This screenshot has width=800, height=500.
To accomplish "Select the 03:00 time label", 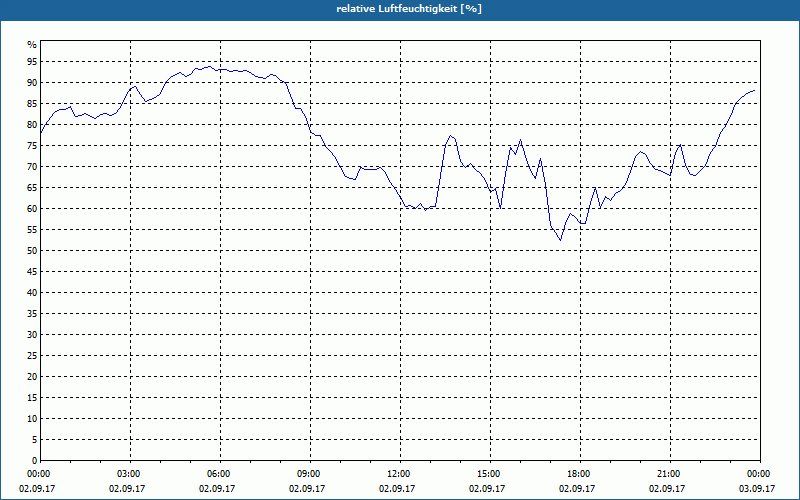I will click(x=131, y=474).
